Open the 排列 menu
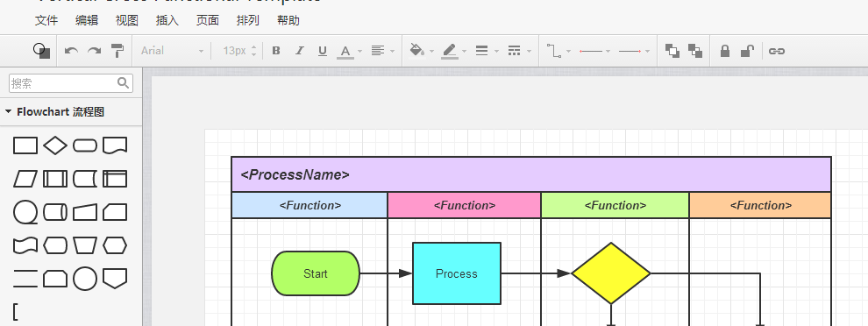 (x=248, y=20)
